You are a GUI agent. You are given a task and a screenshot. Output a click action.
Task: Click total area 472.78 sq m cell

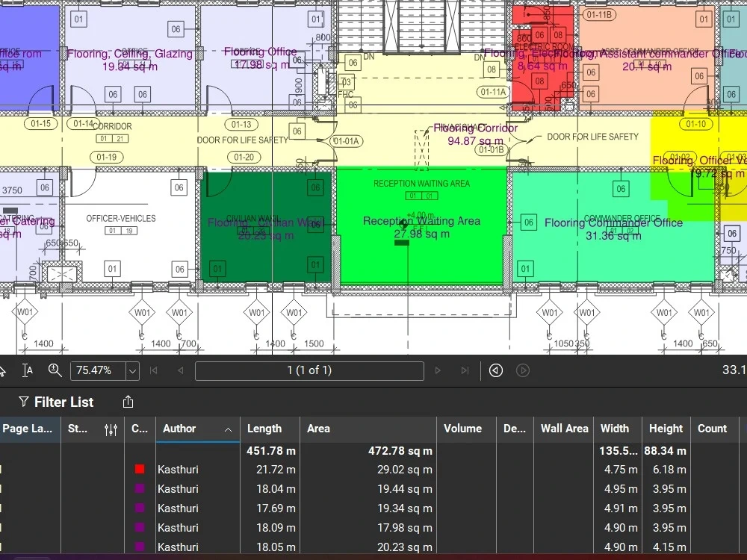point(400,451)
